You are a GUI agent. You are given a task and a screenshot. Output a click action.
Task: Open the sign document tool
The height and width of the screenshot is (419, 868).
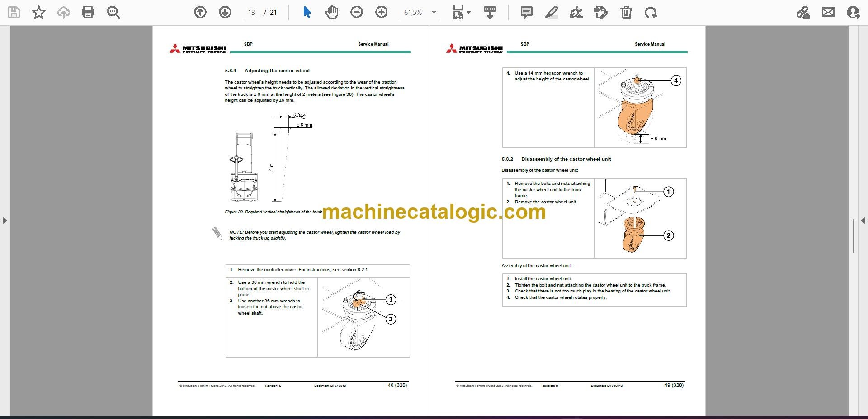[x=576, y=12]
